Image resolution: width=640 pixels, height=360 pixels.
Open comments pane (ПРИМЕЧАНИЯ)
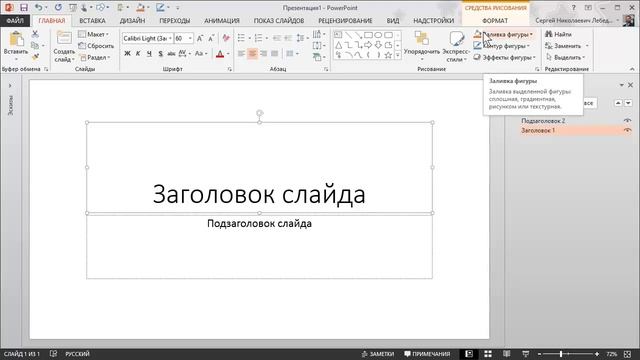click(x=427, y=354)
